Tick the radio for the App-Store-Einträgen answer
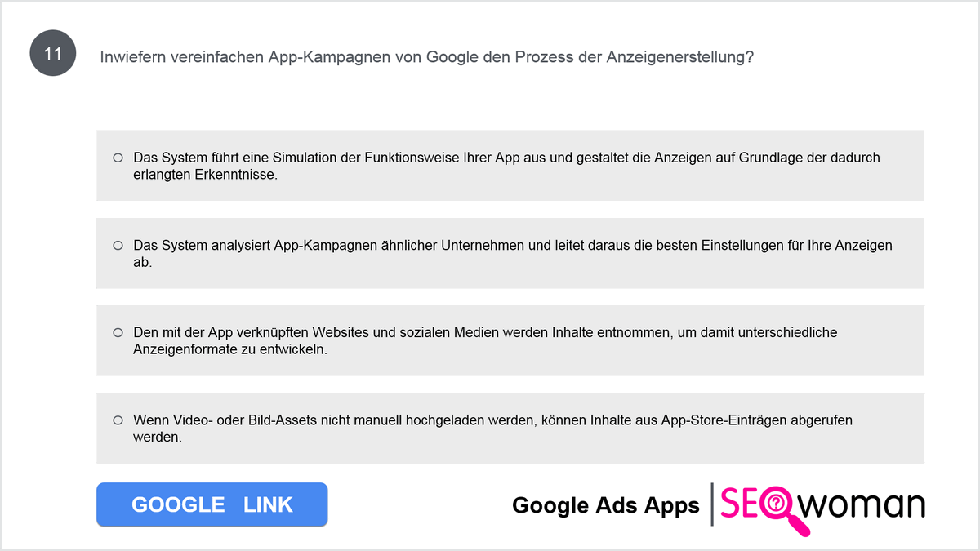This screenshot has width=980, height=551. pyautogui.click(x=118, y=420)
